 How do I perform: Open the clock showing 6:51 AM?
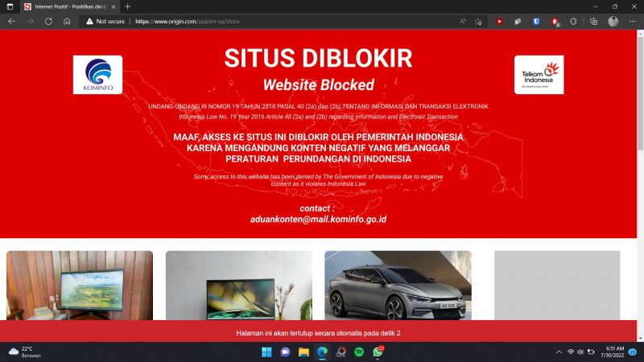[612, 352]
